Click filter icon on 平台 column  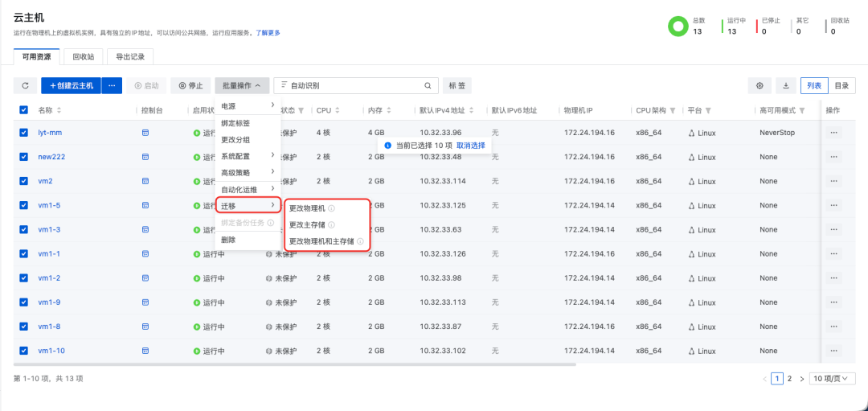709,110
